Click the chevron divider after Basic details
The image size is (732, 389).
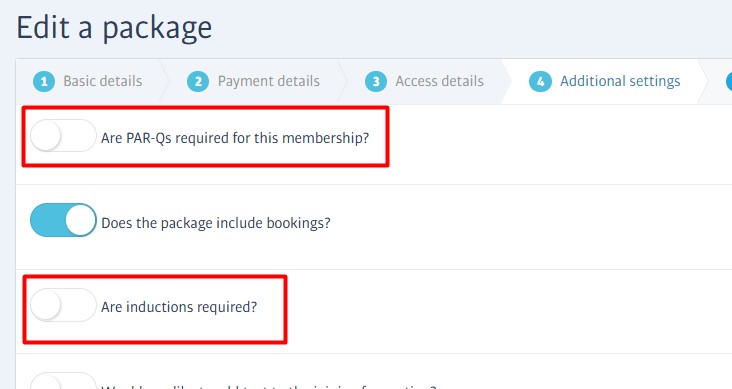point(165,81)
